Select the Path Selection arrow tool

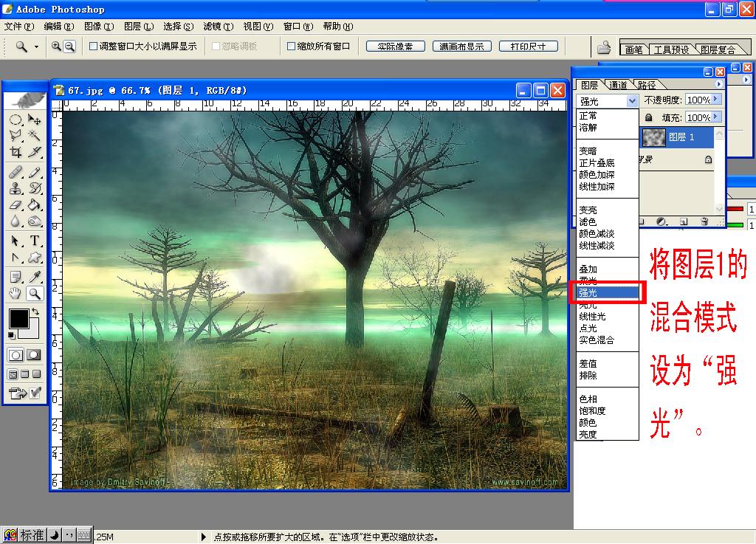point(16,241)
